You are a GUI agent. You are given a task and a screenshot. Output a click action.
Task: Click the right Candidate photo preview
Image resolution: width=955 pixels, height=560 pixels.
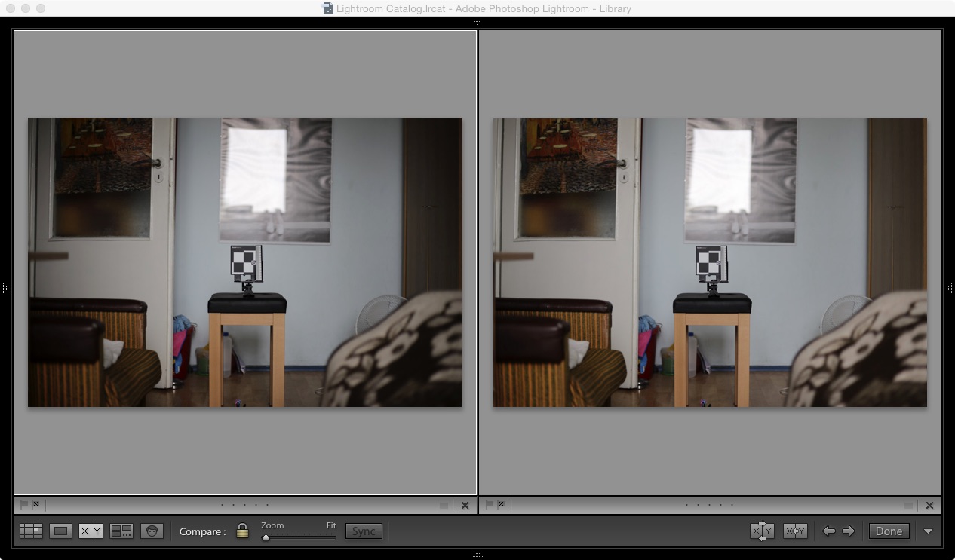coord(710,262)
